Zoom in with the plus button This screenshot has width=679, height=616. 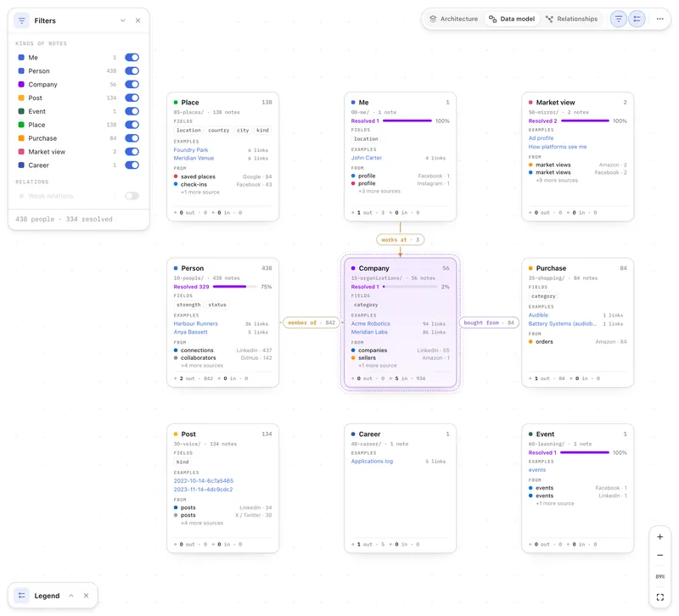click(x=660, y=537)
